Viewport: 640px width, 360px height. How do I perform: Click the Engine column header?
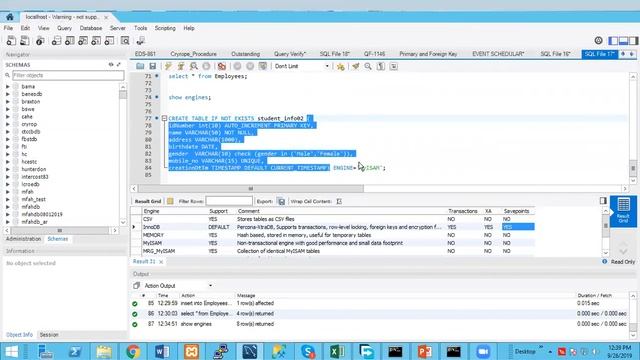click(x=175, y=211)
